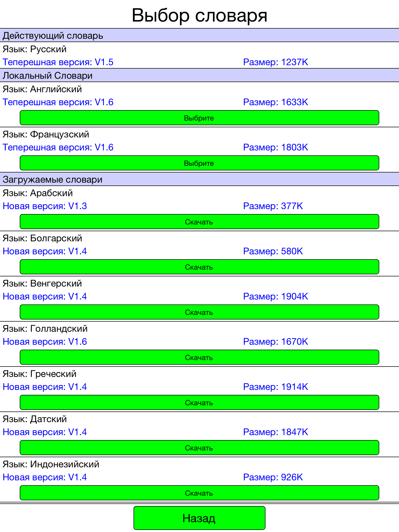
Task: Click 'Размер: 926K' text
Action: (x=273, y=477)
